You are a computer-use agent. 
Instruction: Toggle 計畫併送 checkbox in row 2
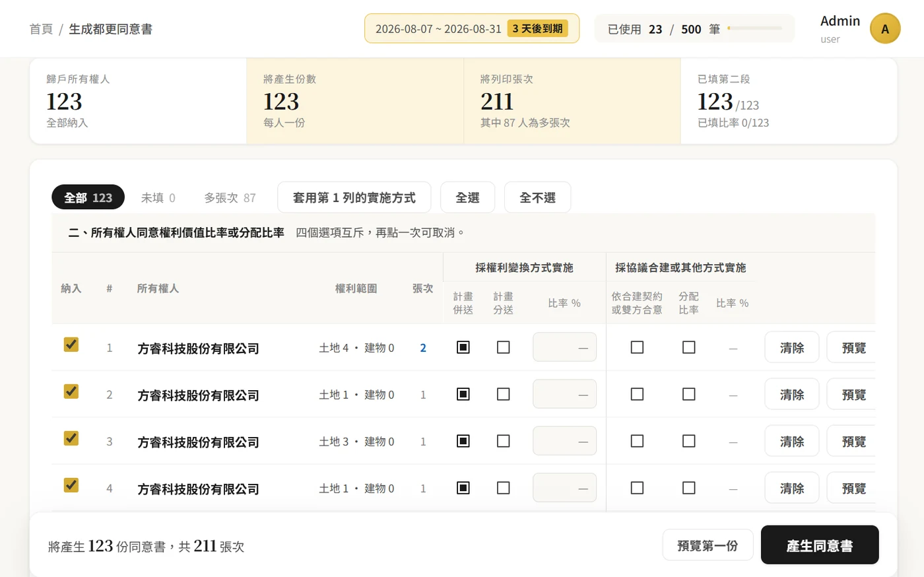coord(463,394)
